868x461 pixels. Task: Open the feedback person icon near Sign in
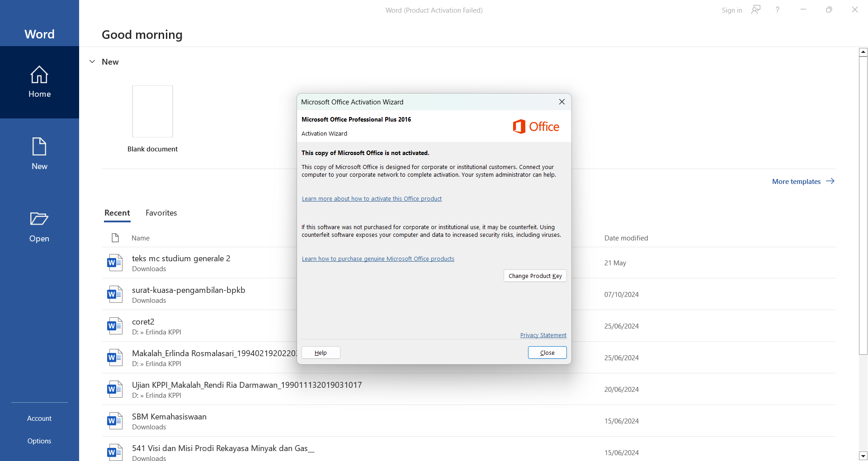click(756, 10)
